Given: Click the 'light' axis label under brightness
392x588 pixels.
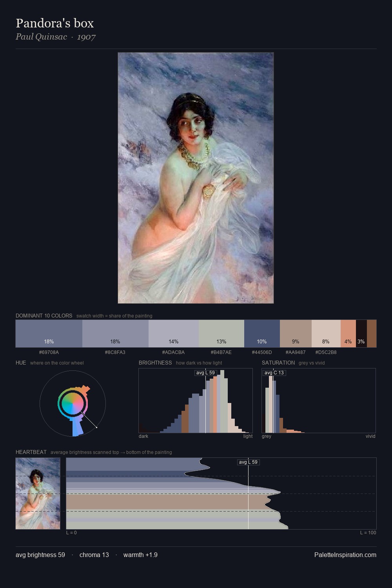Looking at the screenshot, I should coord(248,436).
